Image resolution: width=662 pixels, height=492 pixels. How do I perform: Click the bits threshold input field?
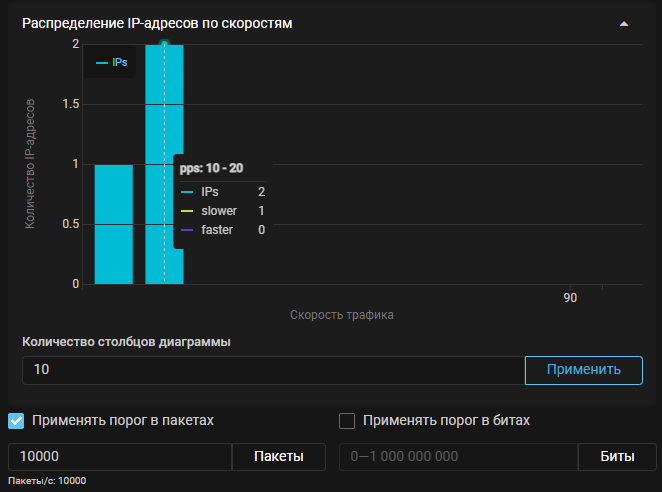pos(458,457)
